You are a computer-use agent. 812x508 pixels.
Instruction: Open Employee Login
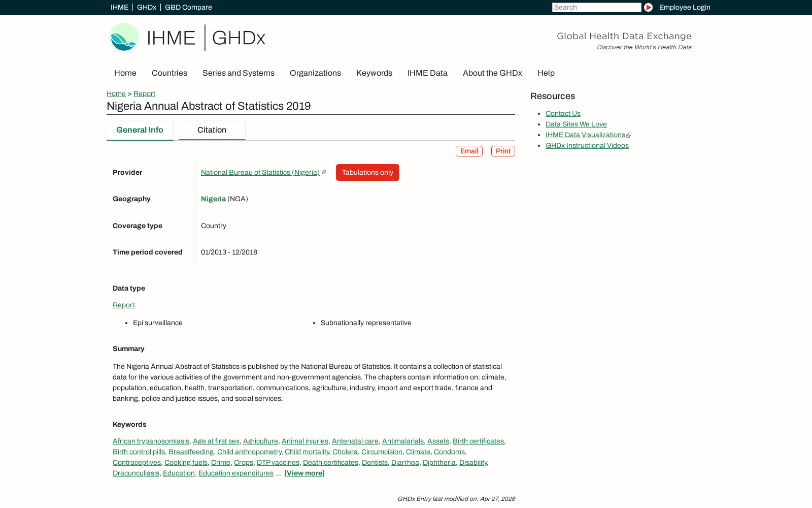pyautogui.click(x=685, y=7)
